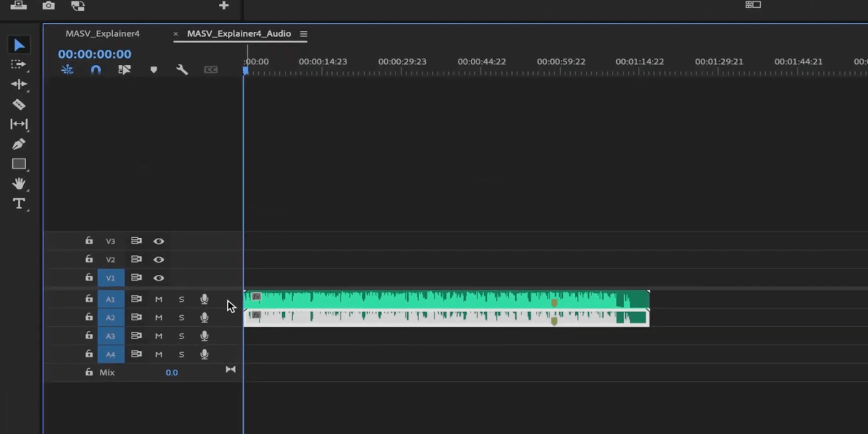Open the workspace layout icon top right
Viewport: 868px width, 434px height.
pos(753,4)
